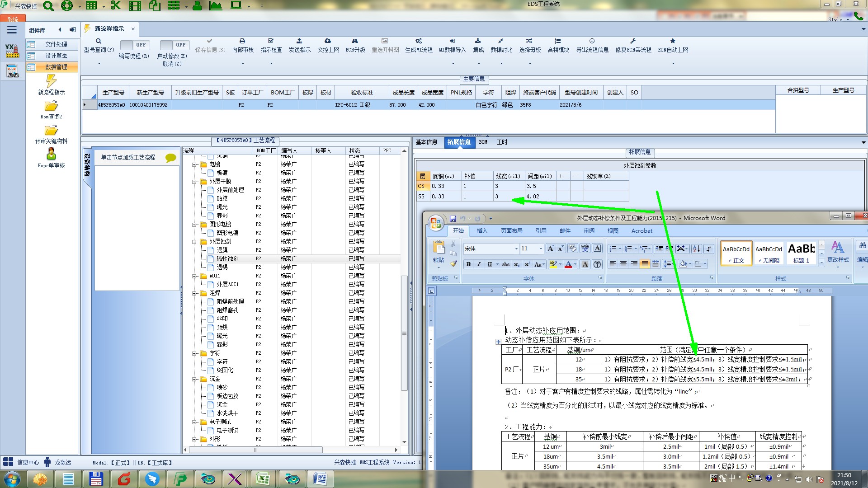Click the Nope单审核 user icon
The width and height of the screenshot is (868, 488).
(x=51, y=154)
